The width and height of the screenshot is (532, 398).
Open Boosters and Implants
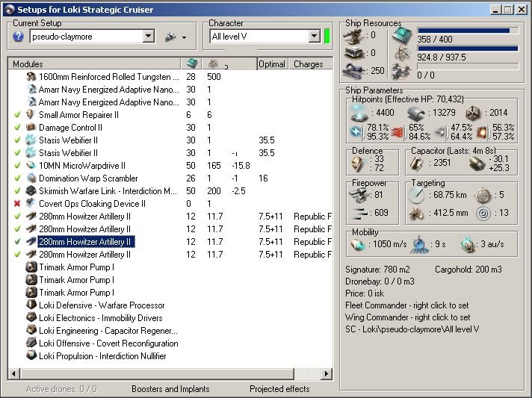coord(170,389)
